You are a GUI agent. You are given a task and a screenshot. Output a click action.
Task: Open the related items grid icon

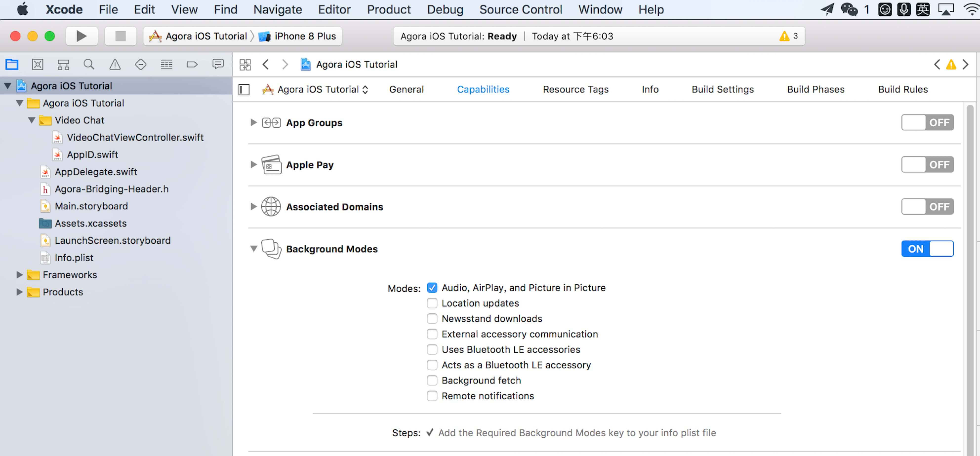[245, 65]
